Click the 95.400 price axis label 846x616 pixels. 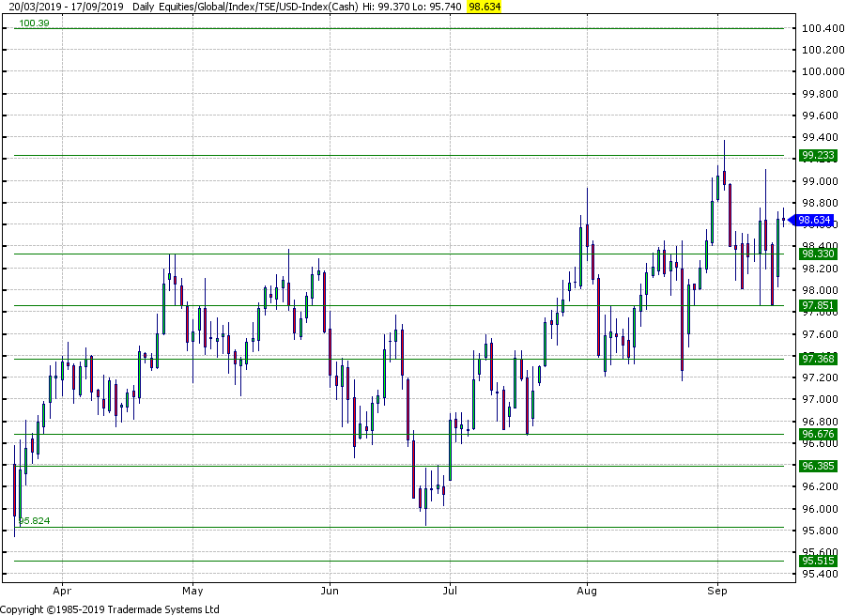pyautogui.click(x=820, y=574)
